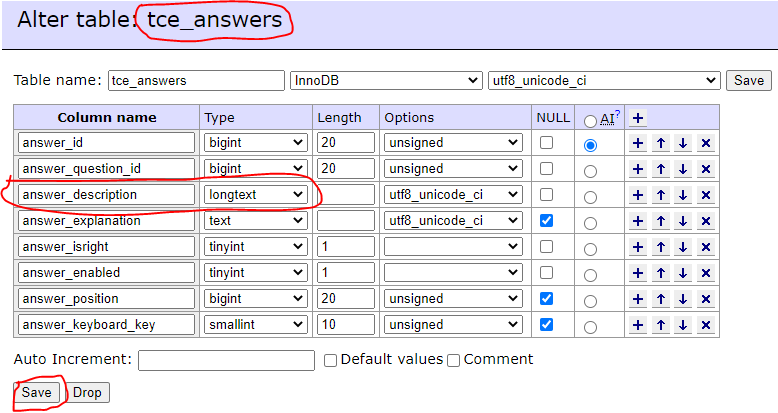Move answer_position row down

click(683, 299)
